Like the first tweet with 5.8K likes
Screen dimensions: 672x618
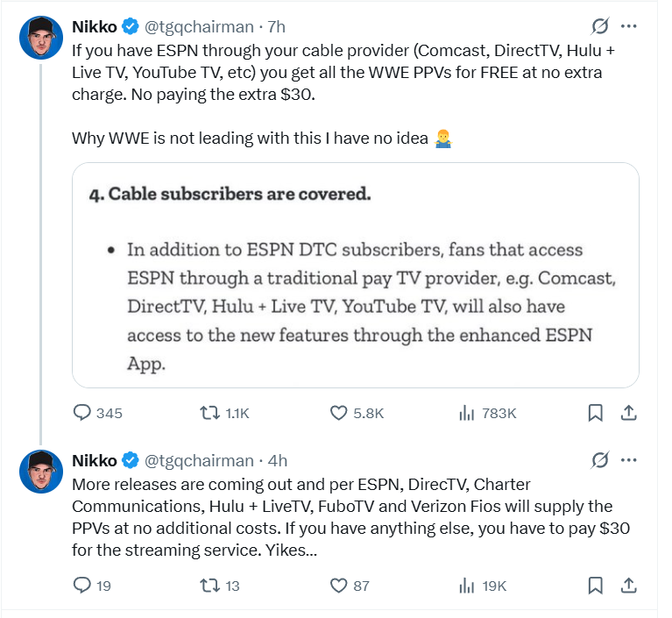(339, 413)
